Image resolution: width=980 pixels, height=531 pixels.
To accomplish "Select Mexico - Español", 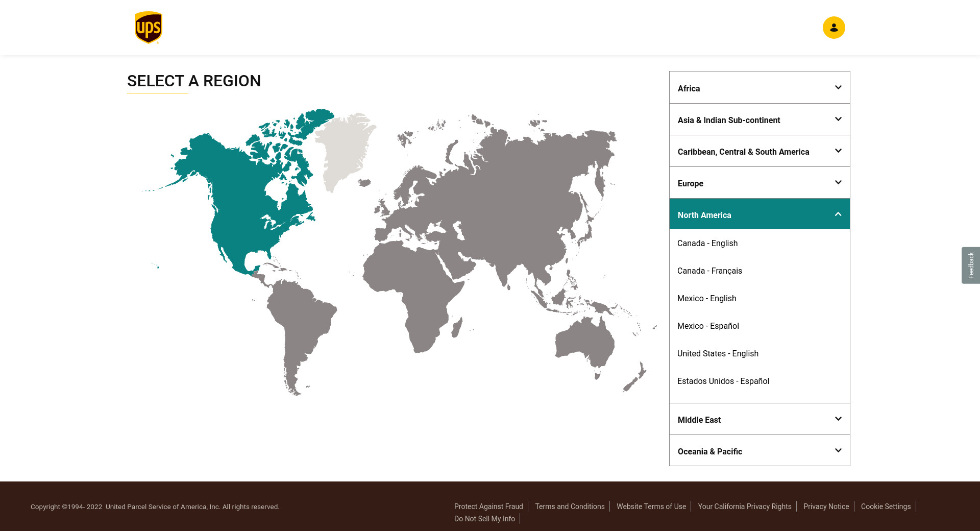I will [x=707, y=326].
